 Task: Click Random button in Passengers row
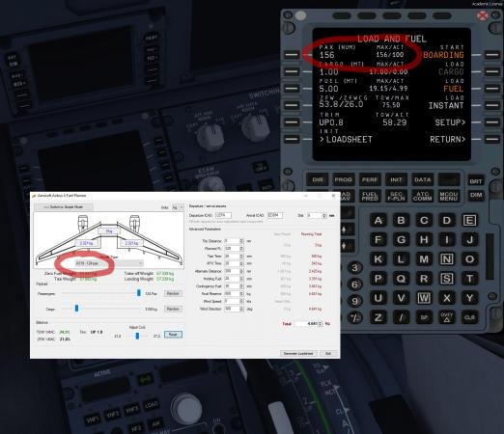point(173,293)
